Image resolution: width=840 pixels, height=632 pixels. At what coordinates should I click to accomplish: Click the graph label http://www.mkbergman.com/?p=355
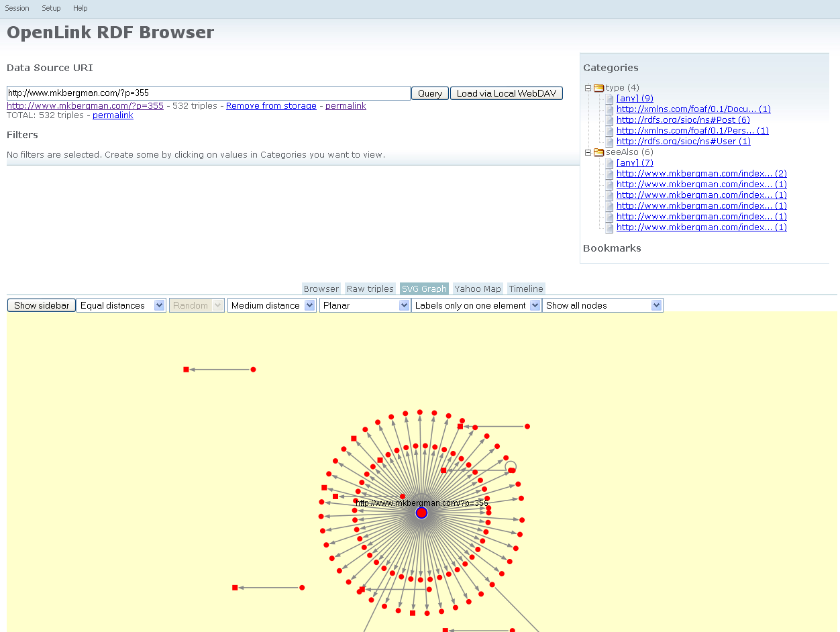point(422,503)
